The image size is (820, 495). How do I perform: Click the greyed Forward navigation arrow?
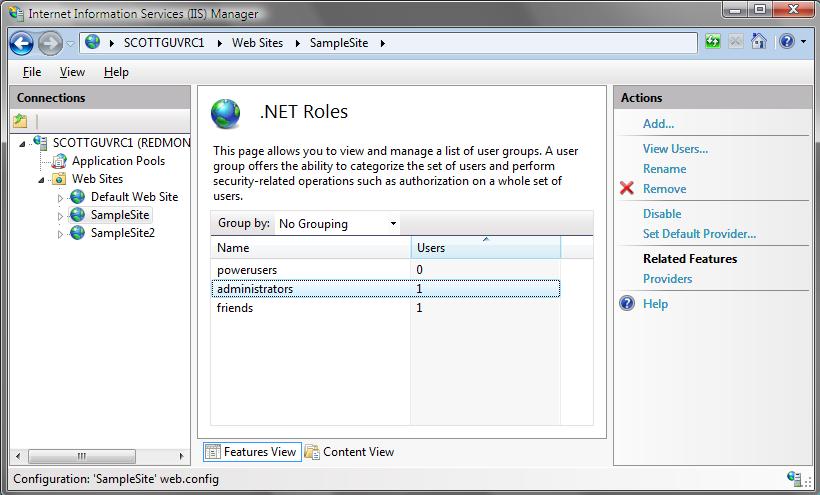50,43
